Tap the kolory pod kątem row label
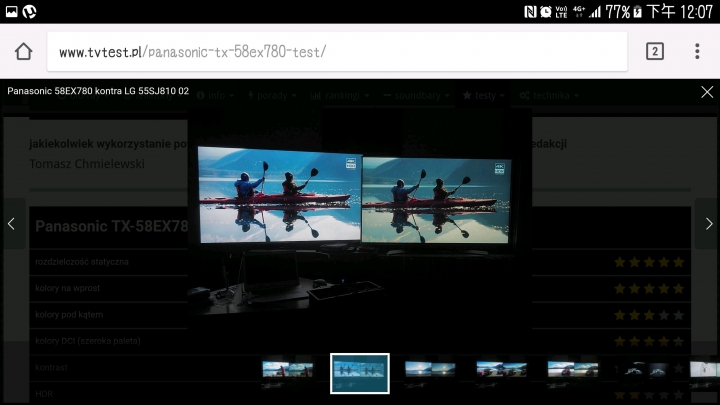This screenshot has height=405, width=720. (69, 315)
